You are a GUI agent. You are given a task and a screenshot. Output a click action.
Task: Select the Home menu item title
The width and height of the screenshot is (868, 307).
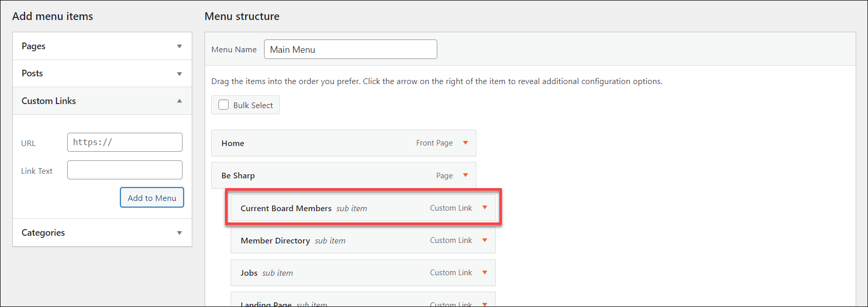233,144
